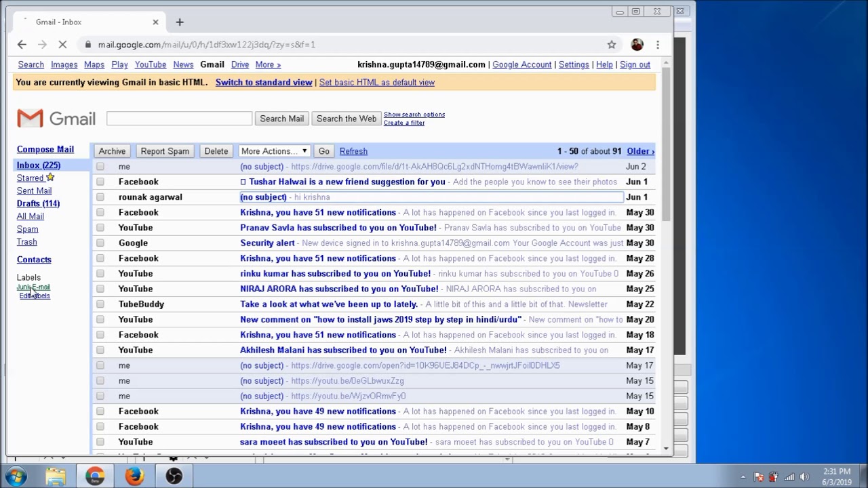
Task: Open Maps in the Google bar
Action: pyautogui.click(x=94, y=64)
